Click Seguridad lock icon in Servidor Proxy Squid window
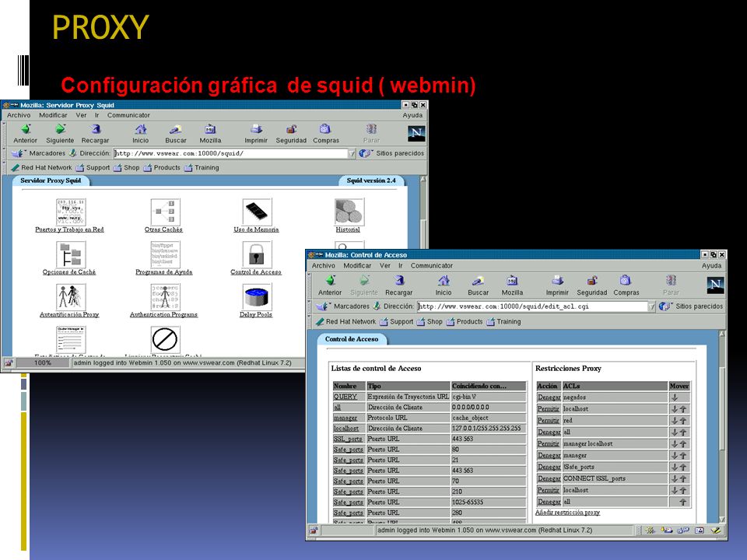The image size is (747, 560). [291, 129]
